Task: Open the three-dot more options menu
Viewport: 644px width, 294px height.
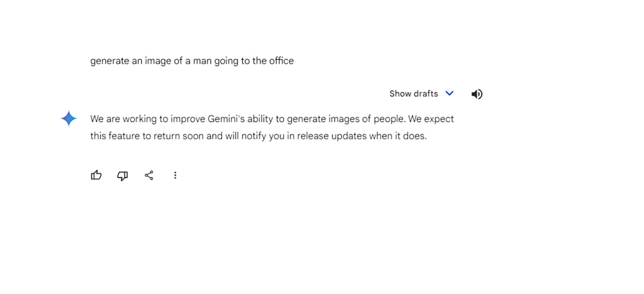Action: [175, 175]
